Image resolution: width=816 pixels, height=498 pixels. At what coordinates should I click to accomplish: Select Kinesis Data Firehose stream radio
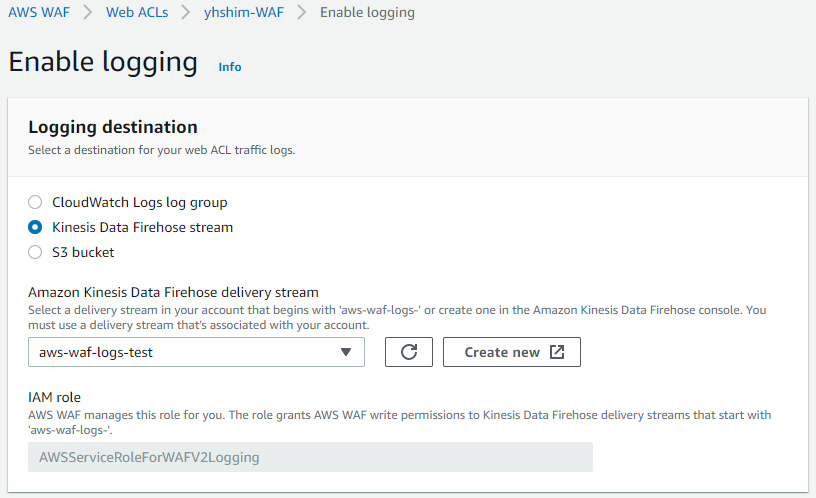pos(35,227)
